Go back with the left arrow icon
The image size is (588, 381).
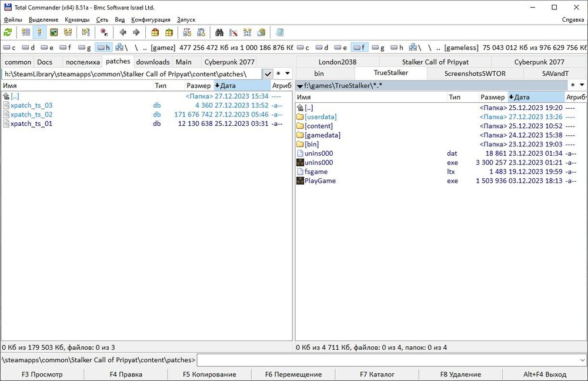123,32
